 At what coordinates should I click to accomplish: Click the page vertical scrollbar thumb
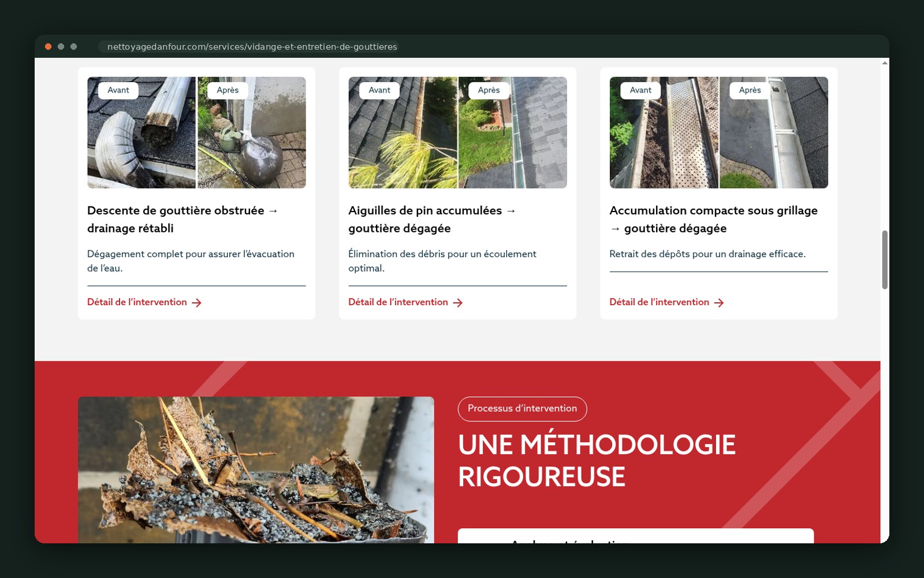click(885, 260)
